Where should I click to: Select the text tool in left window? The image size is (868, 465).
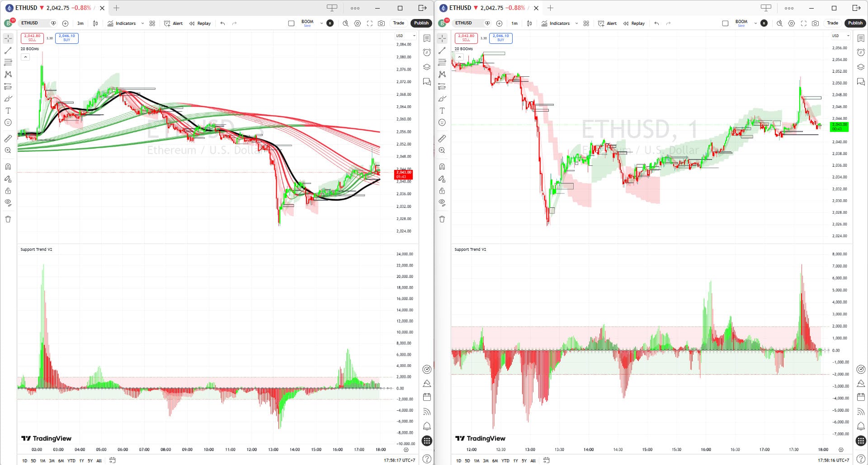[8, 111]
